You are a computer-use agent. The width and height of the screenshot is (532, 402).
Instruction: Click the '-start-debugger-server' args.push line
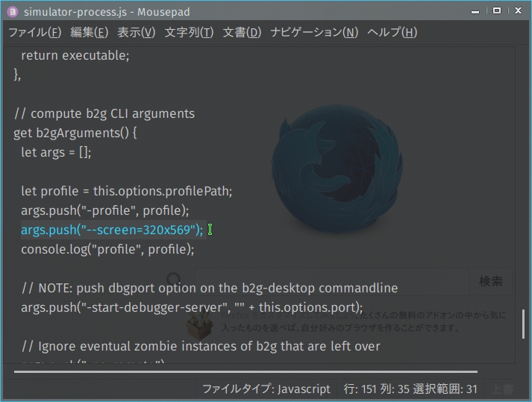[x=192, y=307]
